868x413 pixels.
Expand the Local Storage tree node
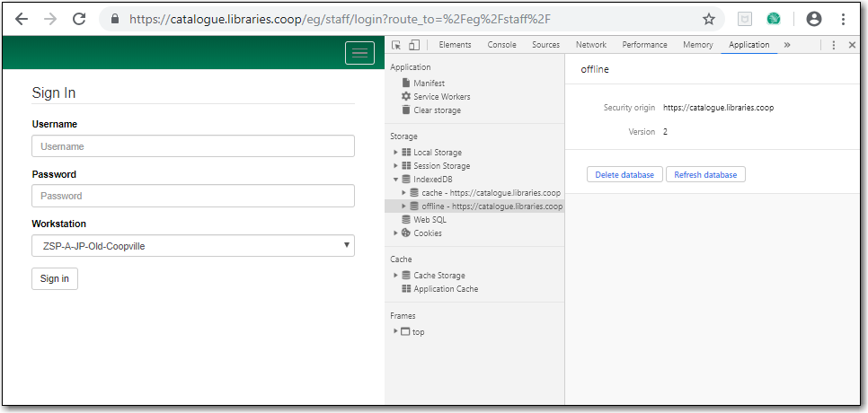point(395,153)
